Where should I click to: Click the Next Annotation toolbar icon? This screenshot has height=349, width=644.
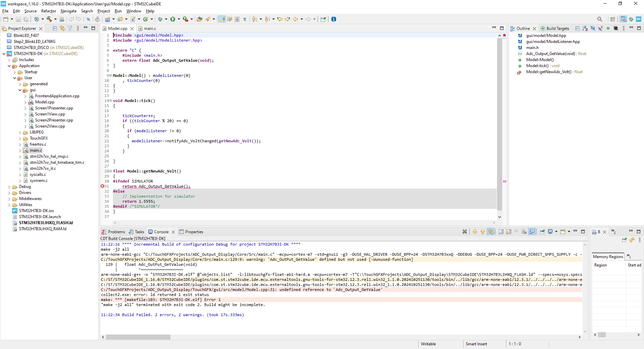click(255, 19)
